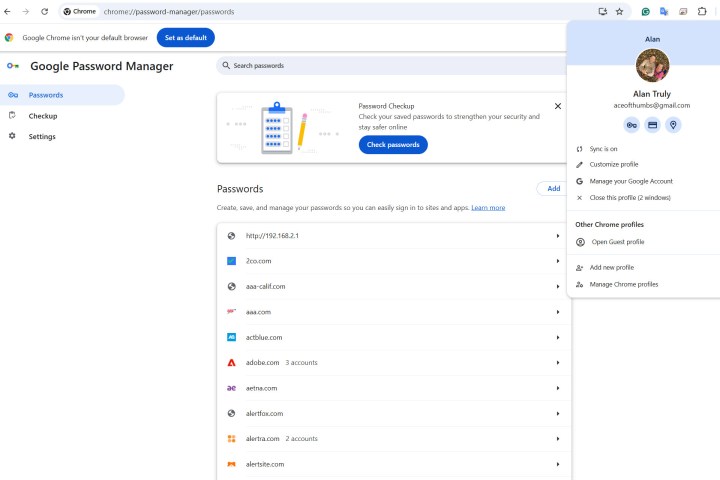Select Customize profile in the profile menu
Screen dimensions: 720x480
coord(613,164)
